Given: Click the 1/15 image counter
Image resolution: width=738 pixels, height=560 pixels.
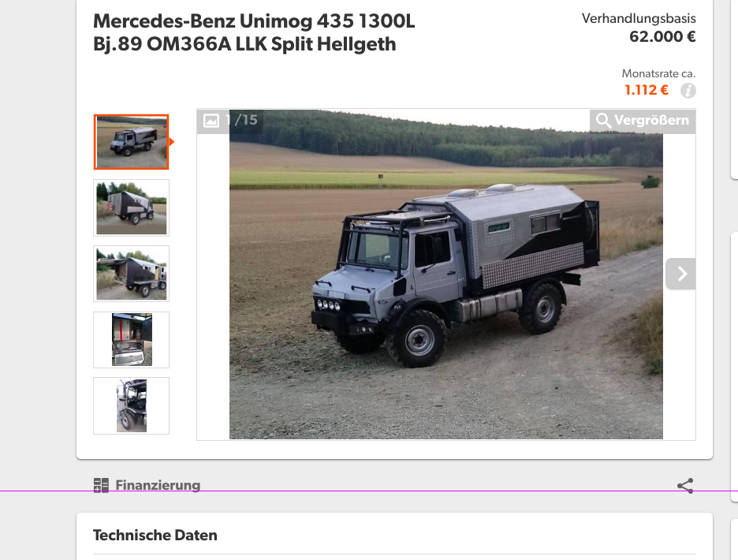Looking at the screenshot, I should coord(241,120).
